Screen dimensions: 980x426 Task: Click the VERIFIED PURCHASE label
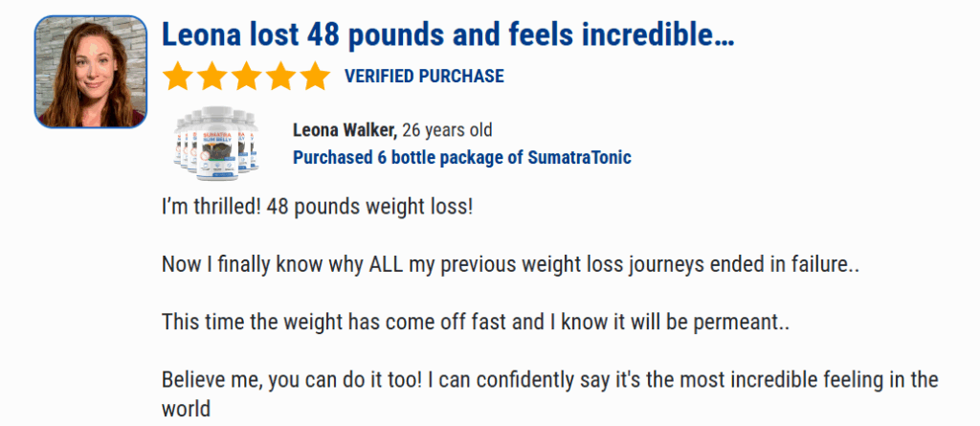[424, 77]
